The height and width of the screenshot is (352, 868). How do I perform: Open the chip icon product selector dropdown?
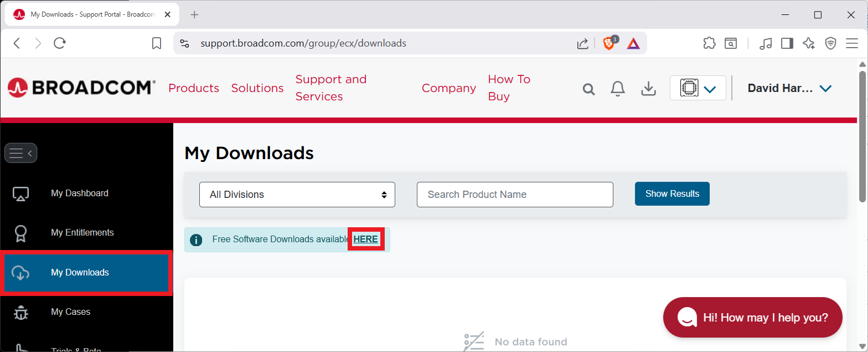[x=697, y=88]
